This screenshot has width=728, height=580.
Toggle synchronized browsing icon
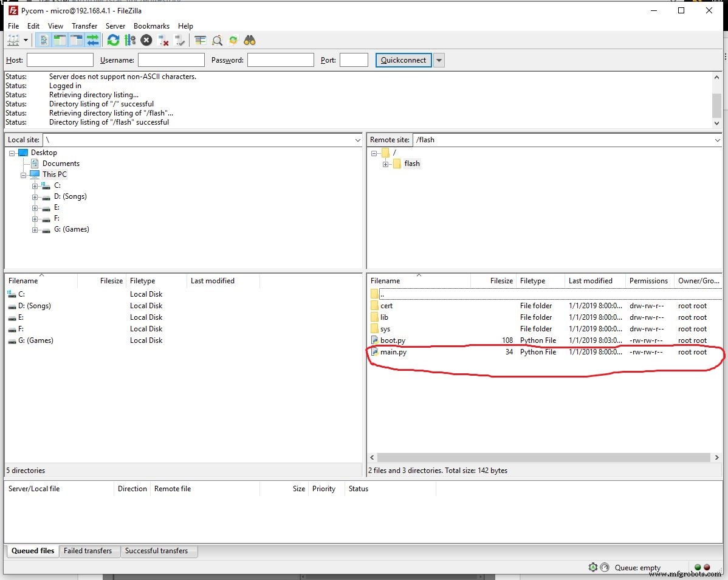tap(233, 41)
